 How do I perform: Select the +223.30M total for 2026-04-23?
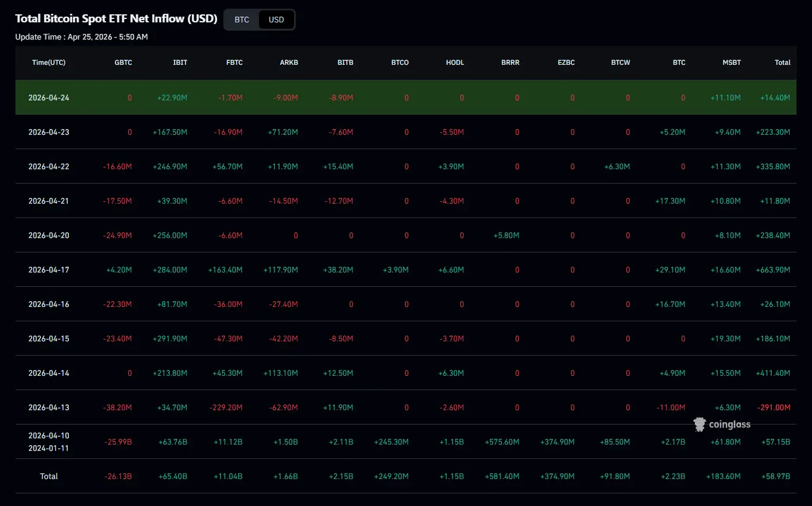[773, 132]
